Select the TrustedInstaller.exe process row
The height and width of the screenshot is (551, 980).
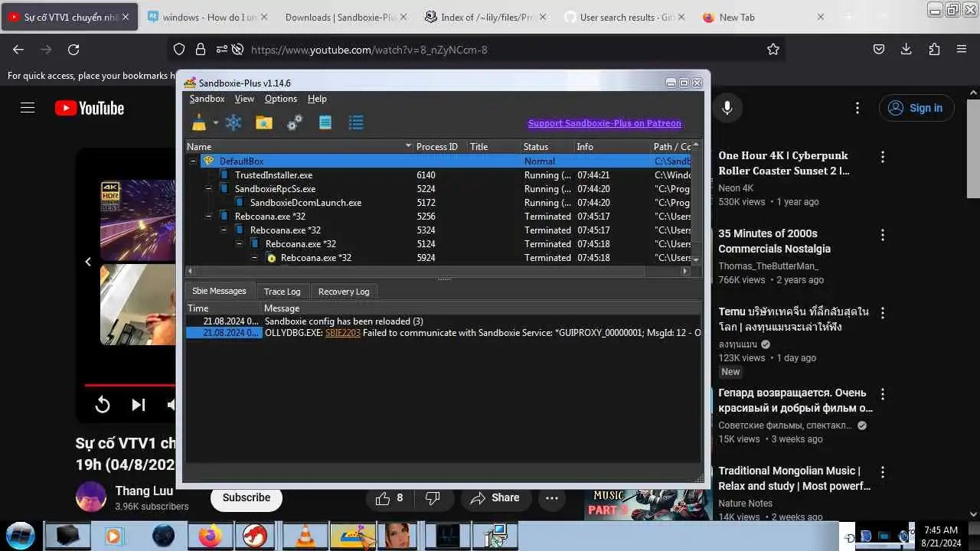[x=439, y=175]
